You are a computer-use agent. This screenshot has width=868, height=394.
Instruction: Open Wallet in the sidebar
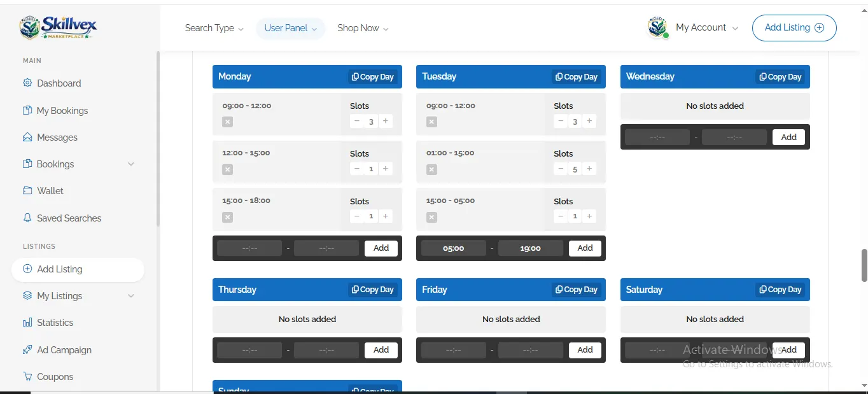pos(50,191)
